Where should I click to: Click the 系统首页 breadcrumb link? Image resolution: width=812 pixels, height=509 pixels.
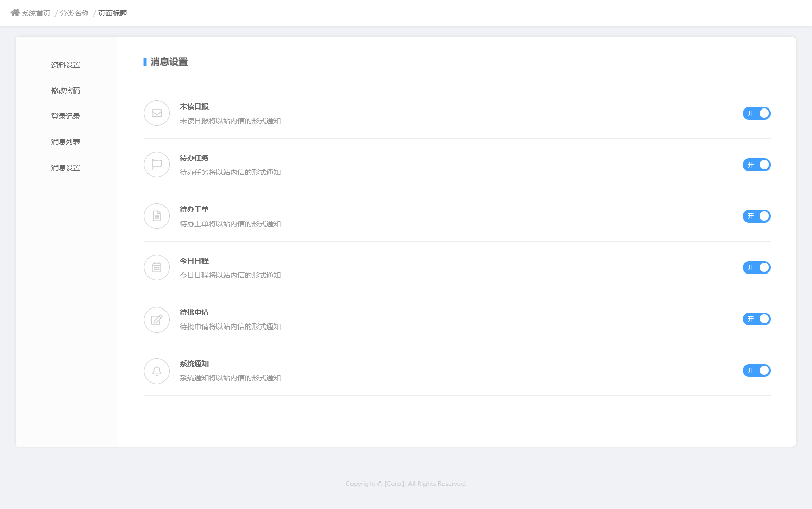click(36, 13)
